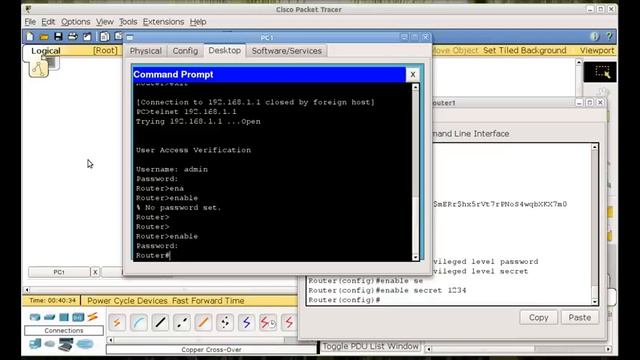Choose the orange Fiber cable icon
This screenshot has height=360, width=640.
click(x=203, y=322)
